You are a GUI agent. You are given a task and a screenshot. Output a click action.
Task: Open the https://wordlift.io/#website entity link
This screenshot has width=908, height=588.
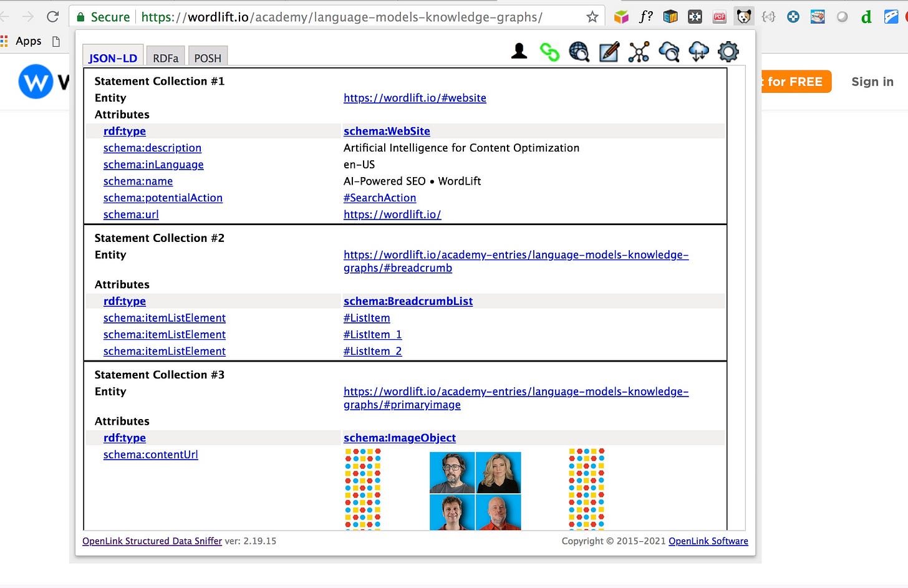pyautogui.click(x=415, y=98)
